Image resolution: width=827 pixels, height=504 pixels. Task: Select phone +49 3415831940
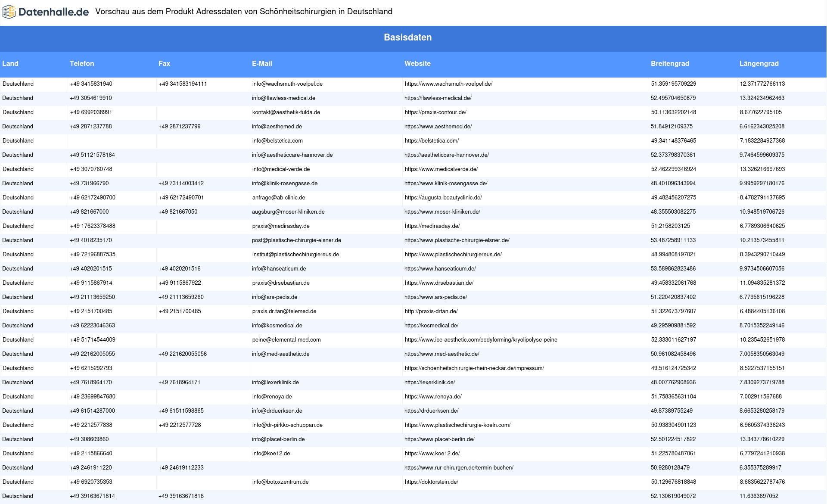[x=91, y=84]
